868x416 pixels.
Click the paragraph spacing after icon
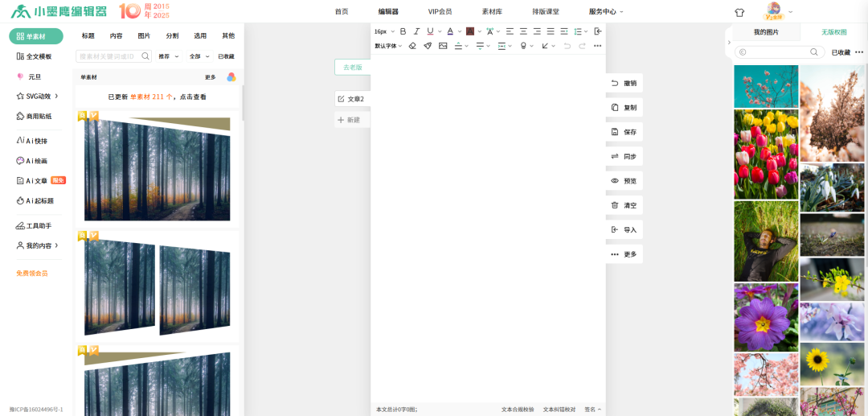click(x=480, y=46)
